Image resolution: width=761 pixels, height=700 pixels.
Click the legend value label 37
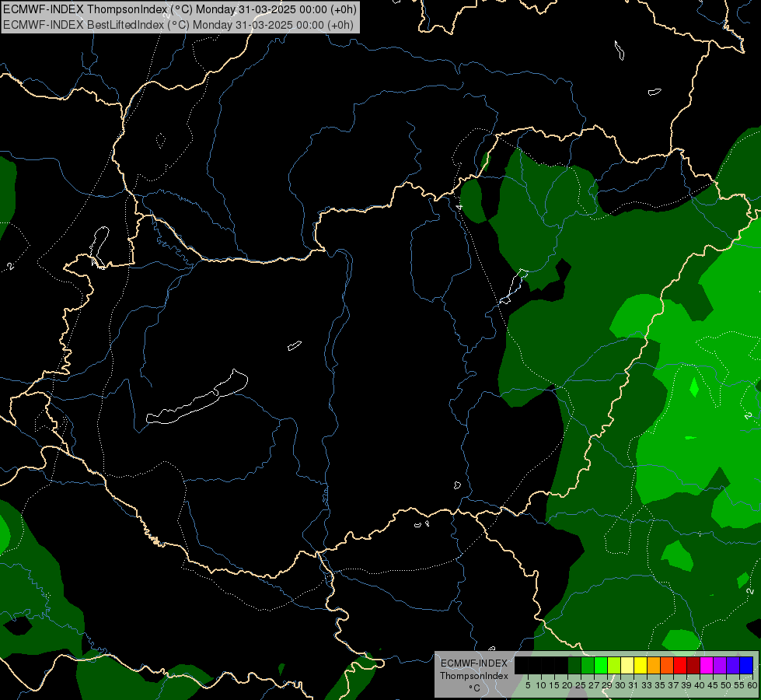coord(673,685)
